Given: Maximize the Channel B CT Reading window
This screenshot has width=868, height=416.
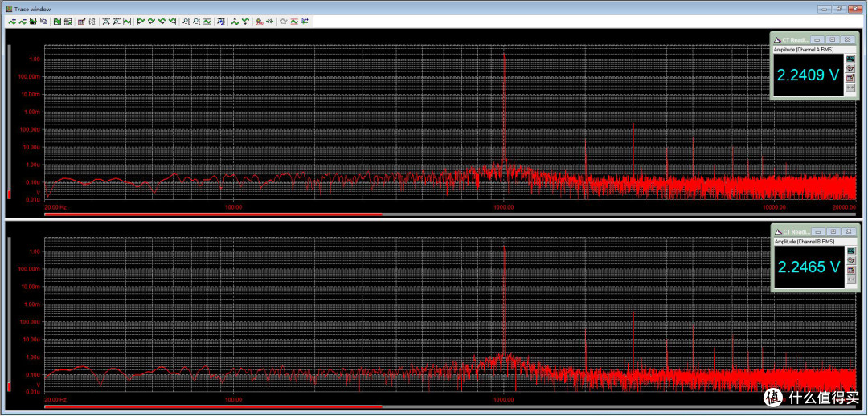Looking at the screenshot, I should pos(833,232).
